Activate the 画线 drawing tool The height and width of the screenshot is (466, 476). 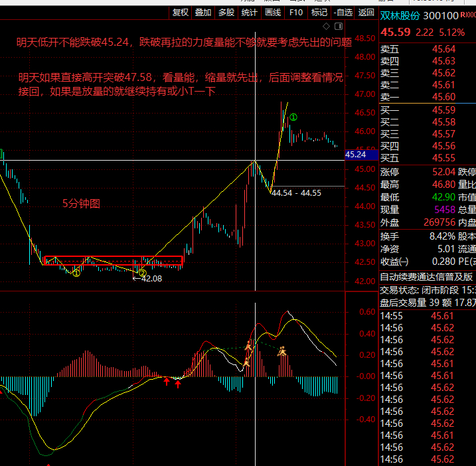273,13
